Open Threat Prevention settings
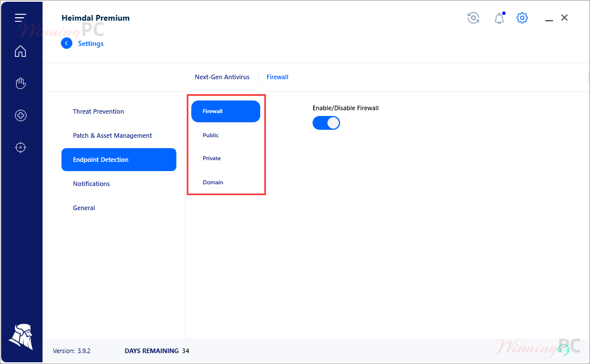 [98, 111]
